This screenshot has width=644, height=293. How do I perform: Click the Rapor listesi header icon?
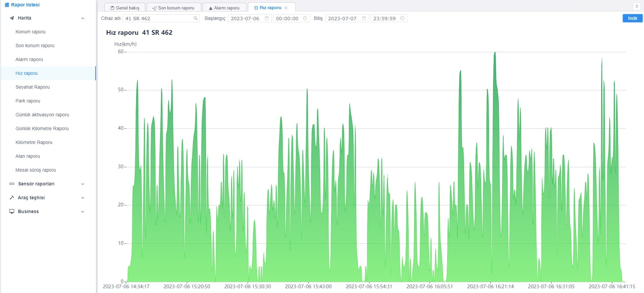7,5
